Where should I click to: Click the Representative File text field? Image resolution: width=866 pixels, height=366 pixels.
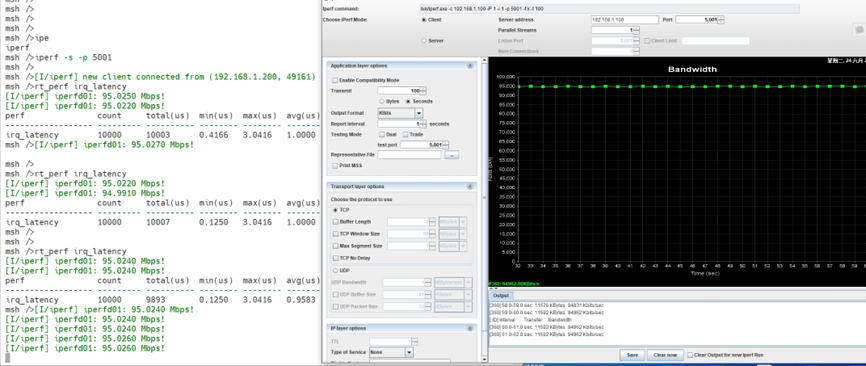click(409, 155)
